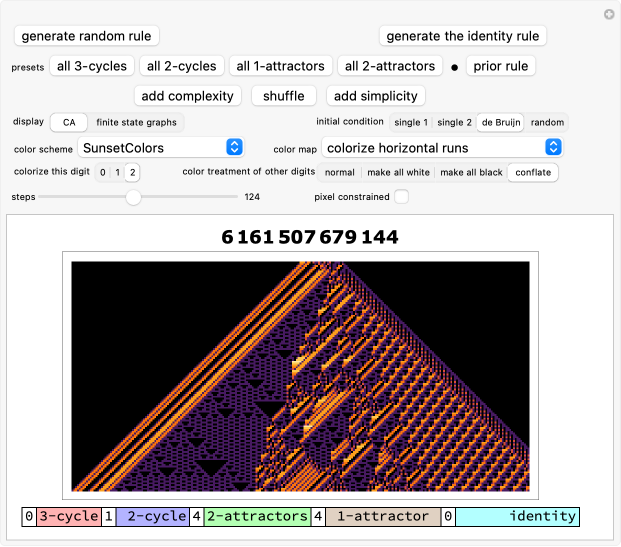Screen dimensions: 621x547
Task: Click the count 1 before 2-cycle
Action: click(109, 517)
